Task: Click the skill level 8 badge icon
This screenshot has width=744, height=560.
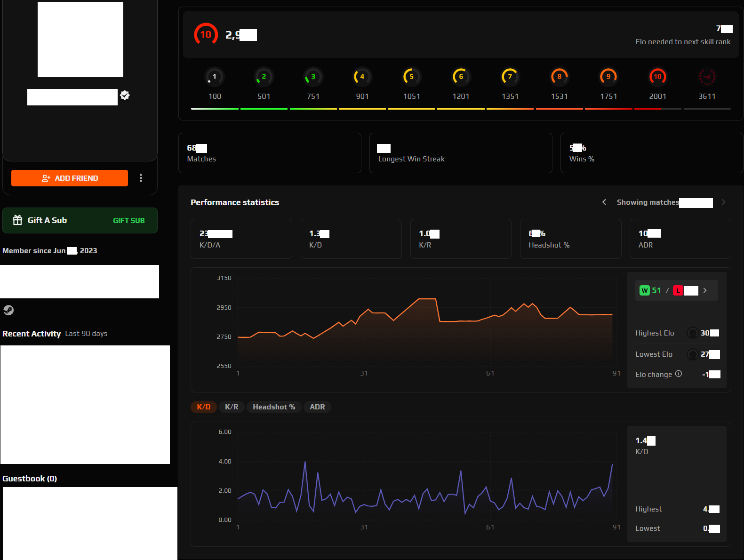Action: point(559,77)
